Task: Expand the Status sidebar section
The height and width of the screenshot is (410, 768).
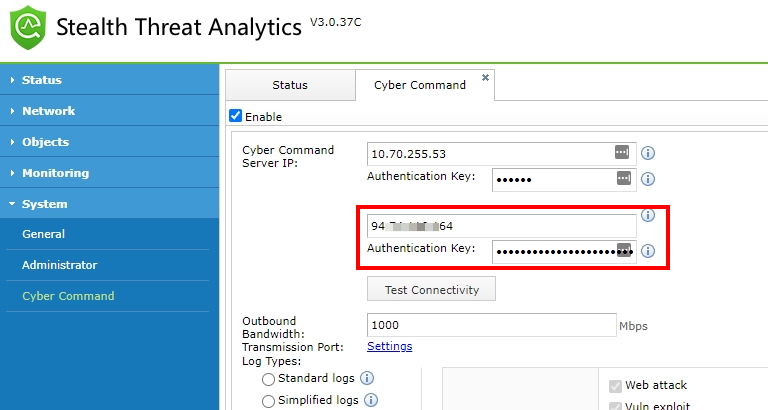Action: 109,80
